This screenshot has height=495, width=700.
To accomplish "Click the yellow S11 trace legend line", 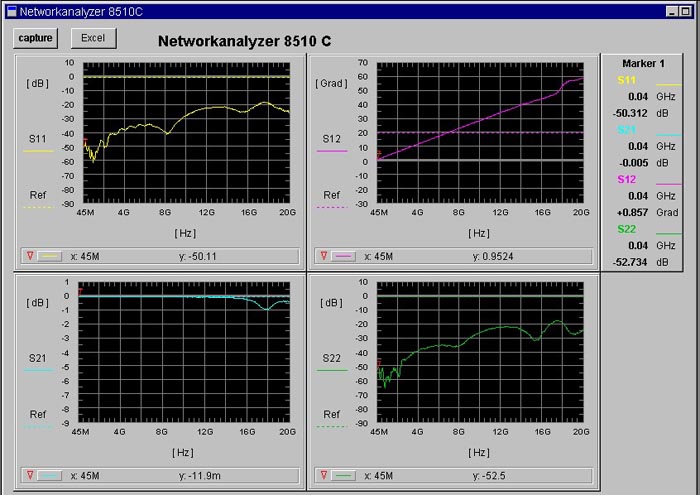I will click(x=38, y=151).
